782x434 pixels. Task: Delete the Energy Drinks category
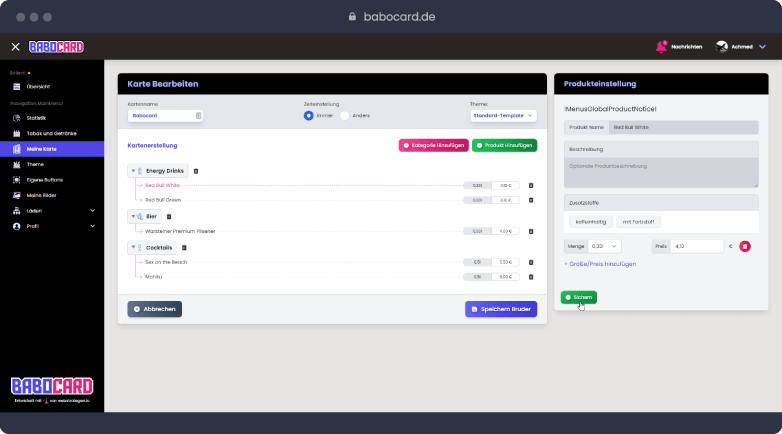click(x=196, y=171)
